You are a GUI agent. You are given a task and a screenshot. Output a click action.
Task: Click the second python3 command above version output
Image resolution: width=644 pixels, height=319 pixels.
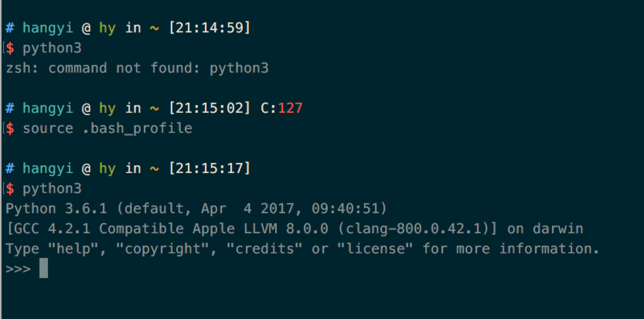[x=52, y=188]
